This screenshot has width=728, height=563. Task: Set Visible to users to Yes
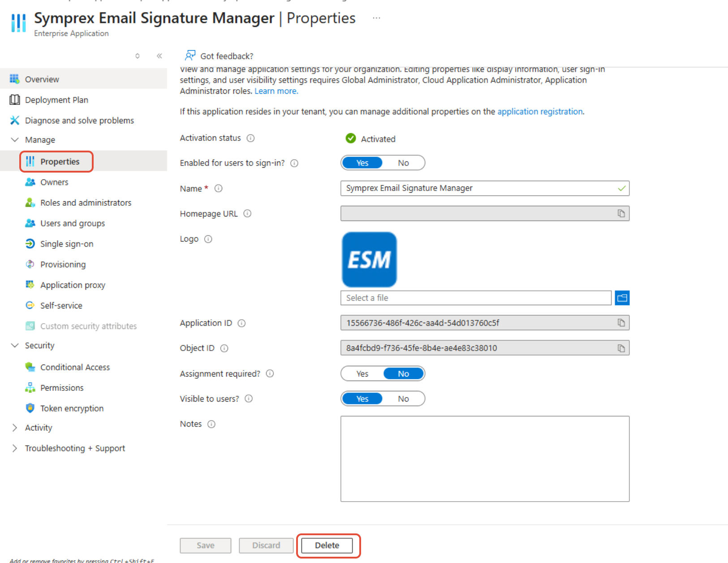coord(362,398)
